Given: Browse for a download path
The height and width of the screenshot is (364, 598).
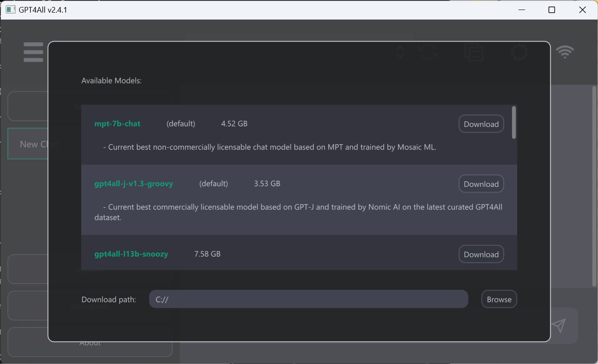Looking at the screenshot, I should (499, 299).
